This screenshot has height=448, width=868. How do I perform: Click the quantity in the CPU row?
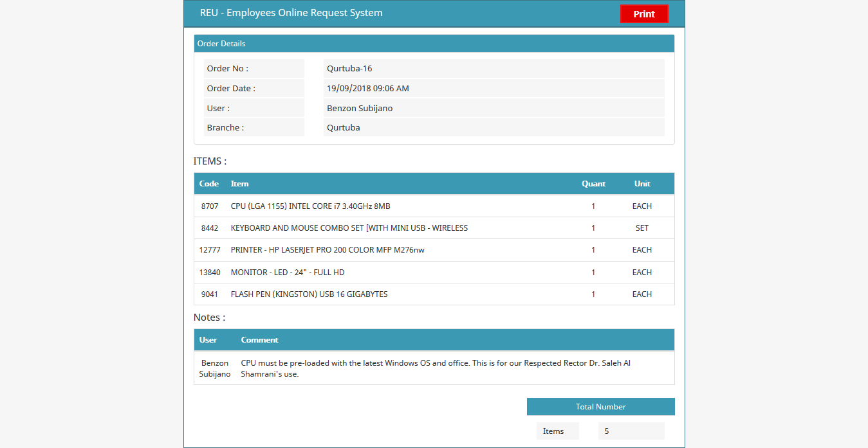tap(593, 206)
